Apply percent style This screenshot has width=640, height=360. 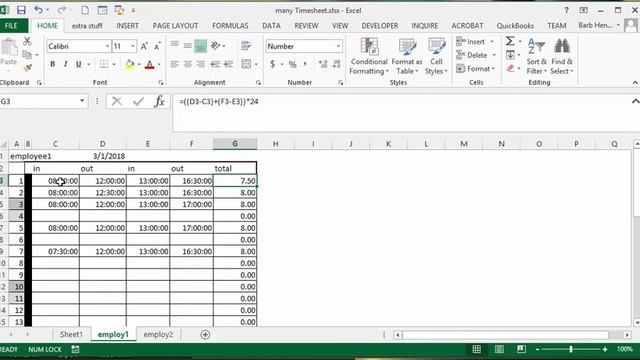[x=292, y=64]
